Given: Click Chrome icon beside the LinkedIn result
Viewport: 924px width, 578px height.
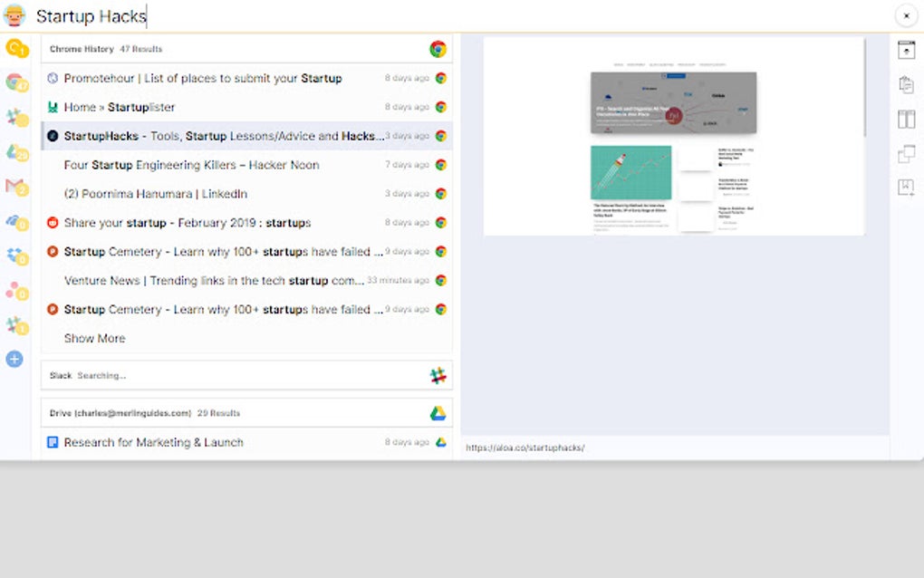Looking at the screenshot, I should click(441, 193).
